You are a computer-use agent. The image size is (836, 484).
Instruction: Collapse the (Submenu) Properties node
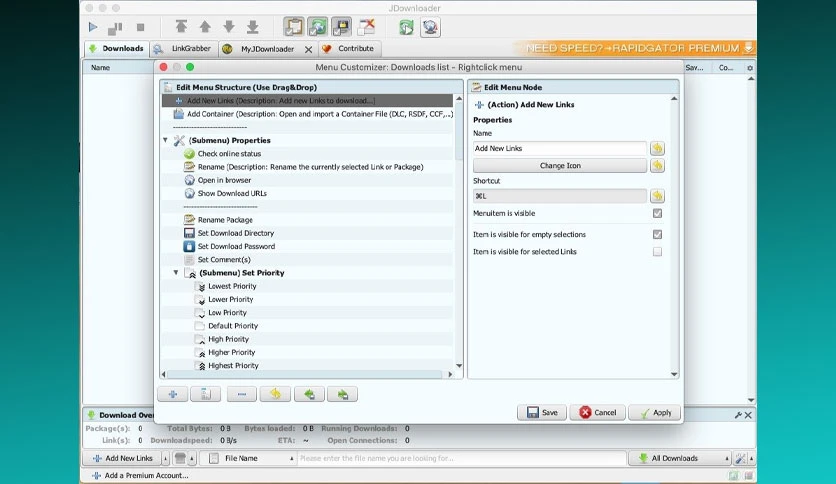[165, 140]
